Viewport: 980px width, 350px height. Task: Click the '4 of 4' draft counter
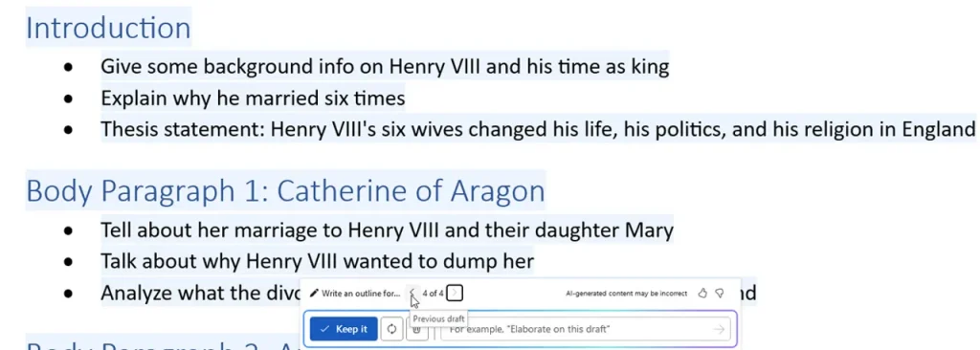click(x=434, y=294)
